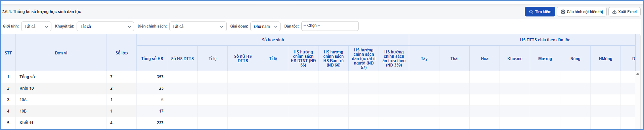
Task: Click section title 7.6.3. Thống kê số lượng học sinh dân tộc
Action: point(41,12)
